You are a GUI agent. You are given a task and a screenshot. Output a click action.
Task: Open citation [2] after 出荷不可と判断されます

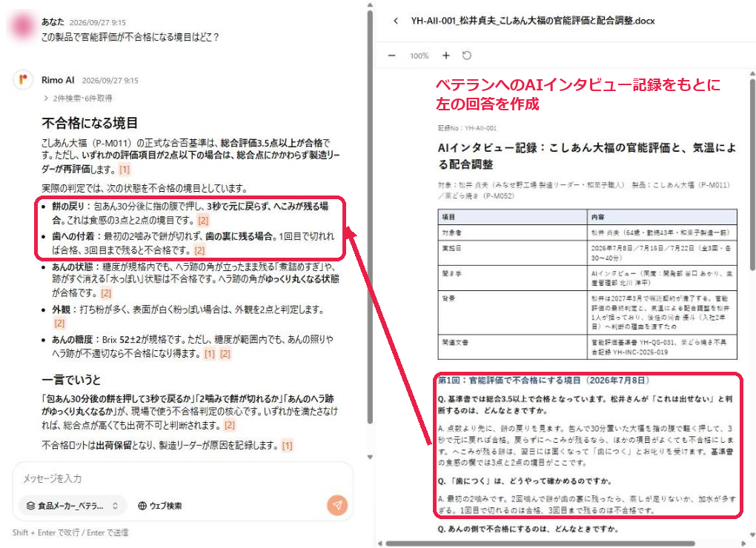(x=230, y=425)
